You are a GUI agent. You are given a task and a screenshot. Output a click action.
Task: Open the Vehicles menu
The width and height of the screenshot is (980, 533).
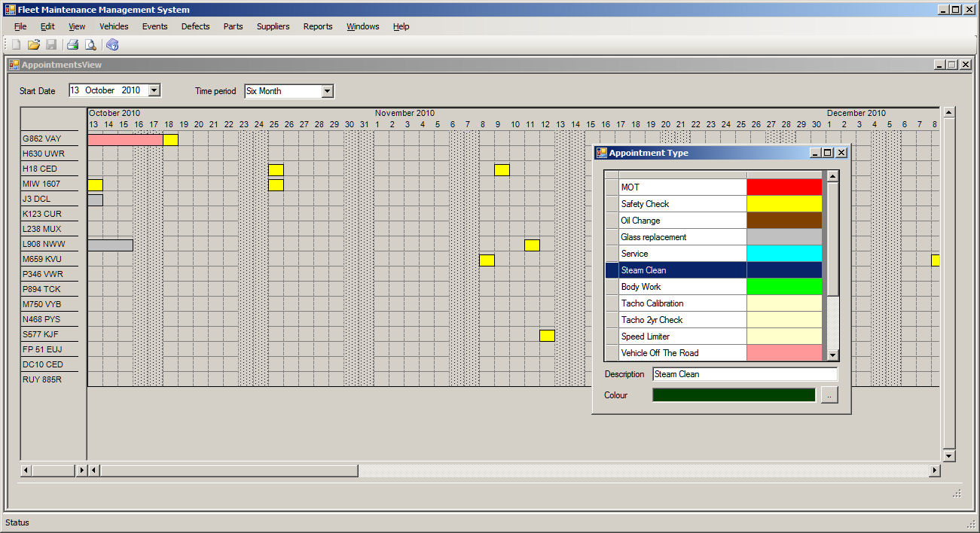click(x=114, y=26)
